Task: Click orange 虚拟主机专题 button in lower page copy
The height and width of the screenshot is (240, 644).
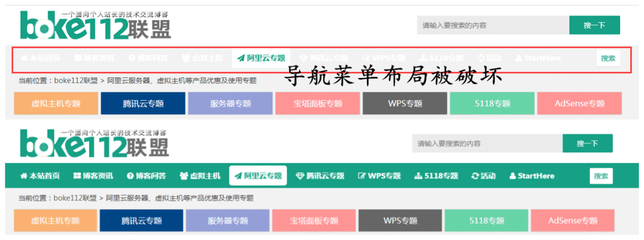Action: pos(55,220)
